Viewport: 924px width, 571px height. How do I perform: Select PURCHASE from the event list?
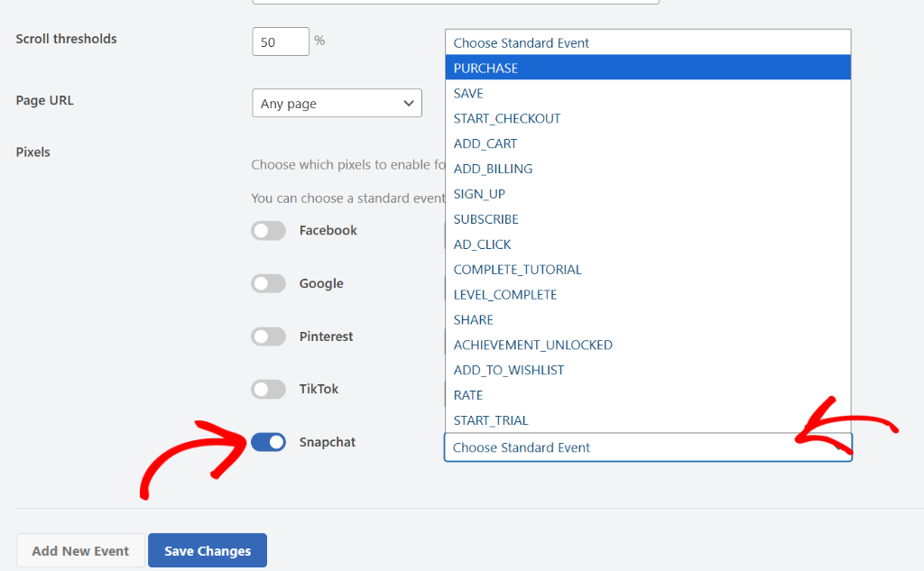coord(485,69)
